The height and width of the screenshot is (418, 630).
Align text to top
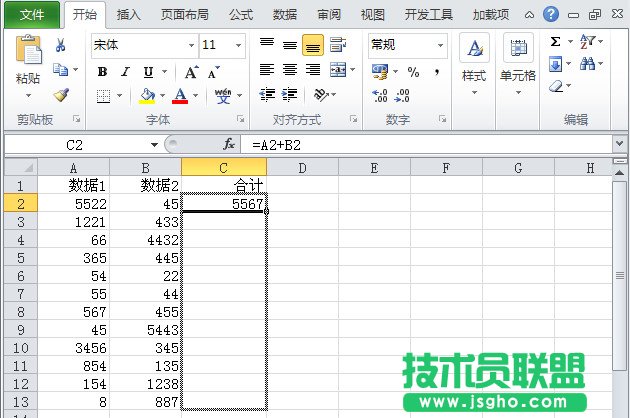[x=267, y=43]
